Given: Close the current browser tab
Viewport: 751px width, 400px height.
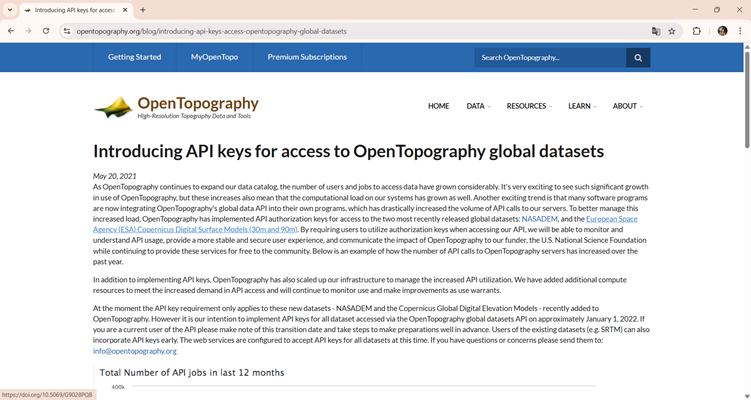Looking at the screenshot, I should click(125, 10).
